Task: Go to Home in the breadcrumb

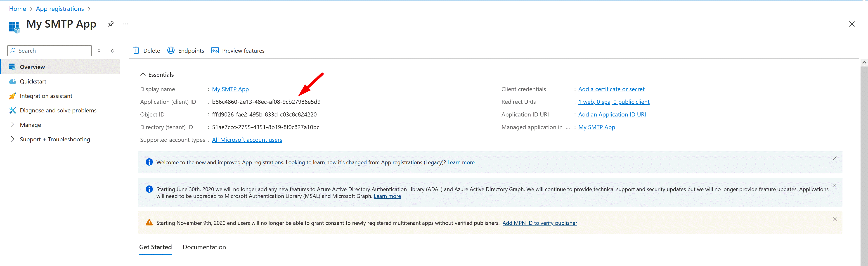Action: coord(17,9)
